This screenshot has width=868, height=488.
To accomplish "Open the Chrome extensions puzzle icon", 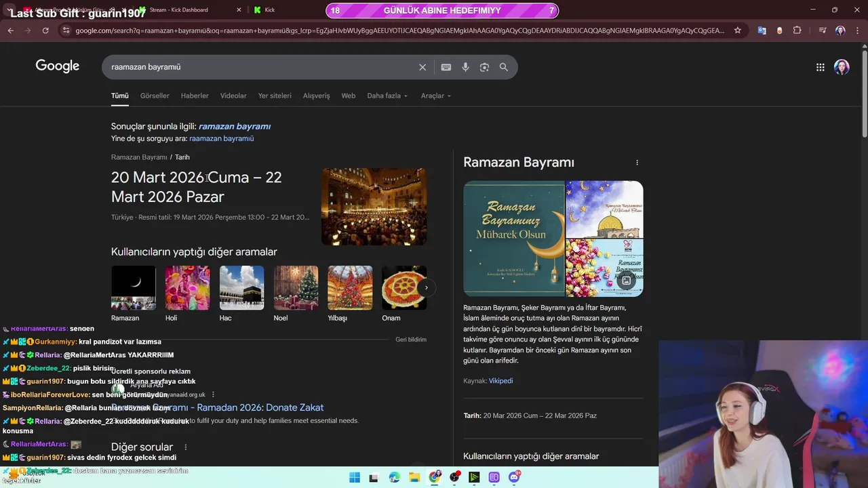I will point(797,30).
